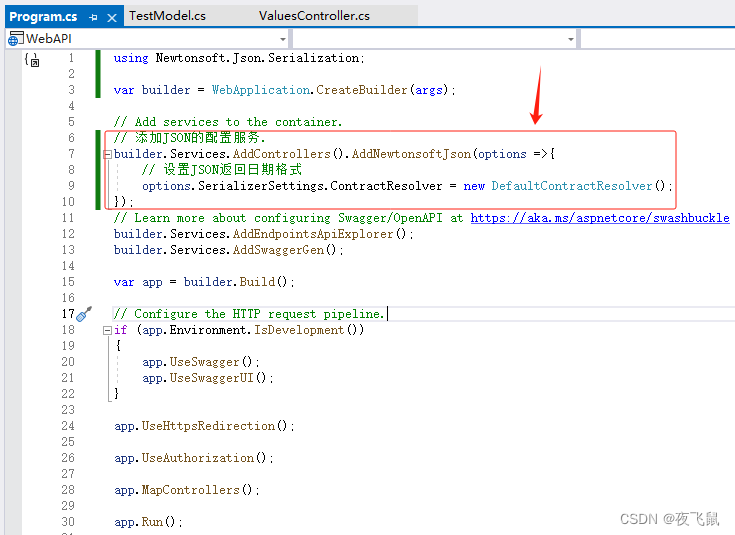Screen dimensions: 735x535
Task: Click the 设置JSON返回日期格式 comment
Action: [222, 170]
